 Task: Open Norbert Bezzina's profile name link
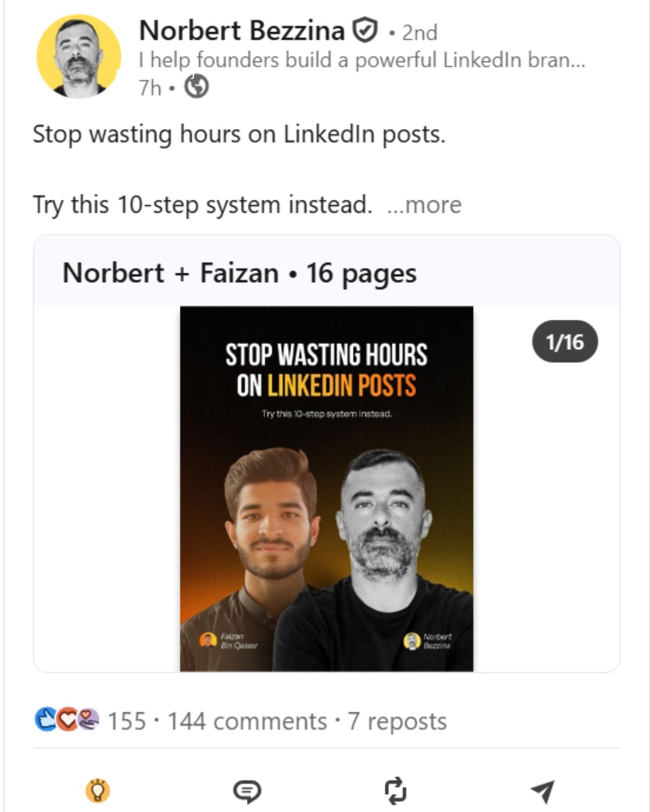point(242,30)
